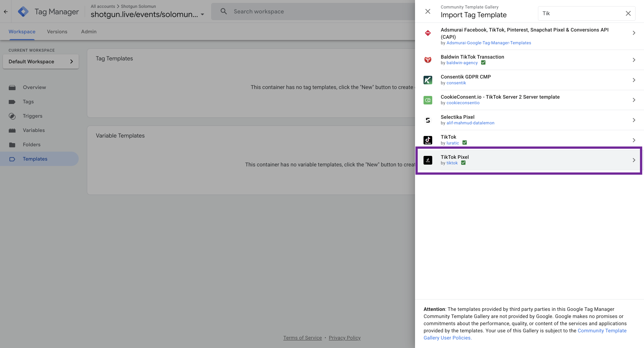Focus the Search workspace field
This screenshot has width=644, height=348.
313,11
